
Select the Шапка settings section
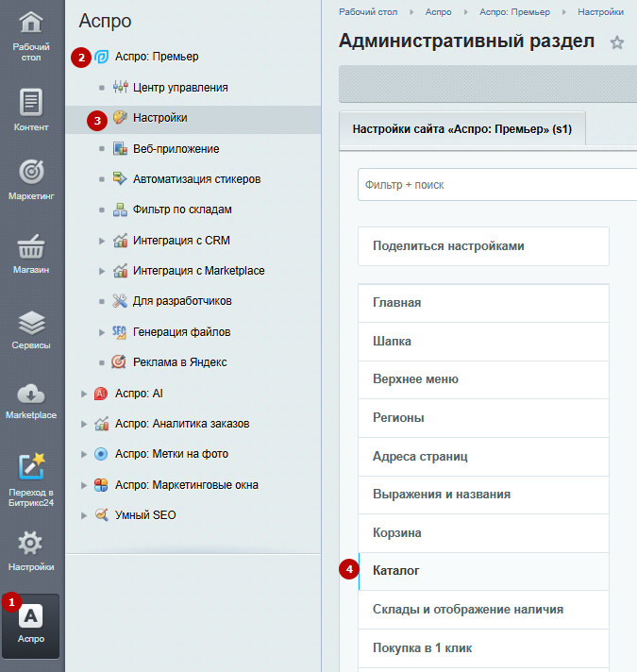(x=483, y=341)
